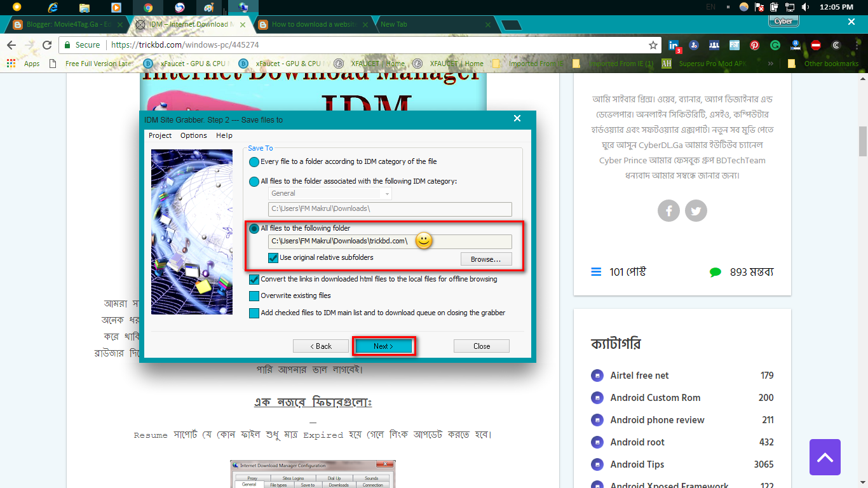
Task: Open File Explorer from the taskbar
Action: click(x=85, y=8)
